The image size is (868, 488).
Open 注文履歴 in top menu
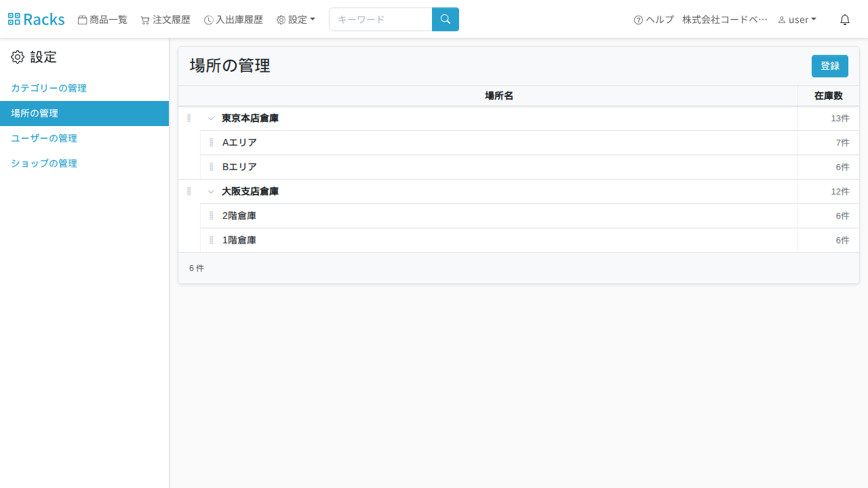click(x=165, y=20)
